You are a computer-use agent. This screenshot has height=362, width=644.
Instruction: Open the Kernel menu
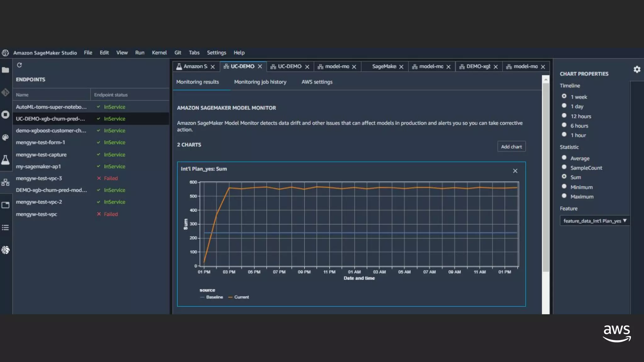click(x=159, y=53)
